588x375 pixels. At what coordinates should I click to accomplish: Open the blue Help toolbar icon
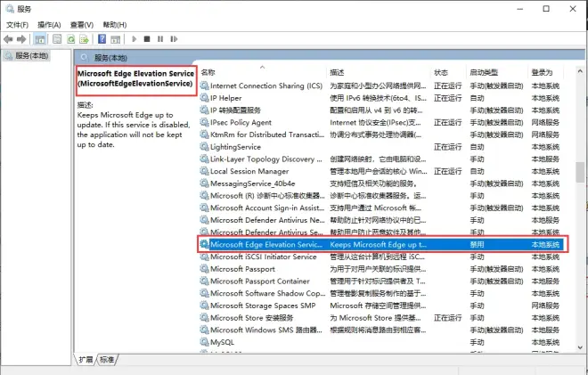(102, 39)
